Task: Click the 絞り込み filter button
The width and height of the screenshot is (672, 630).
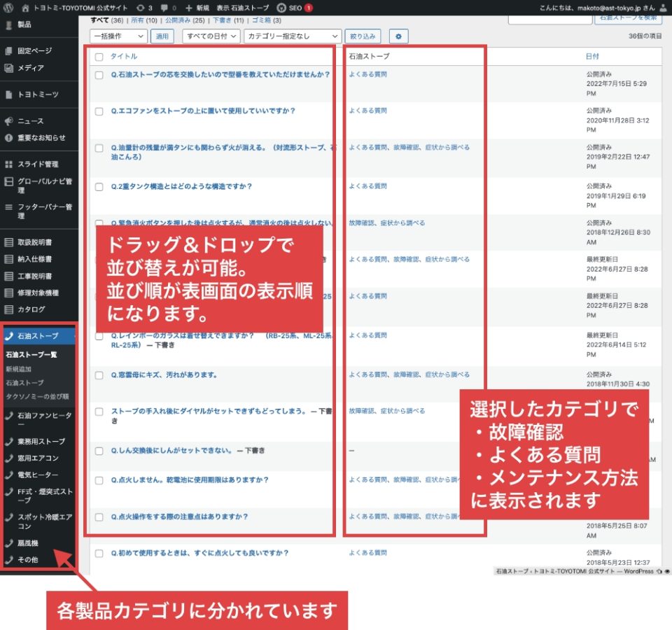Action: 363,36
